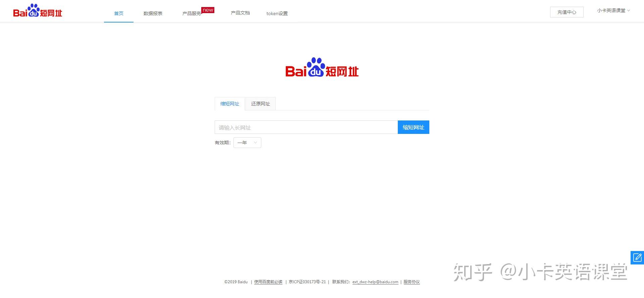The height and width of the screenshot is (298, 644).
Task: Open the 有效期 一年 dropdown
Action: (247, 143)
